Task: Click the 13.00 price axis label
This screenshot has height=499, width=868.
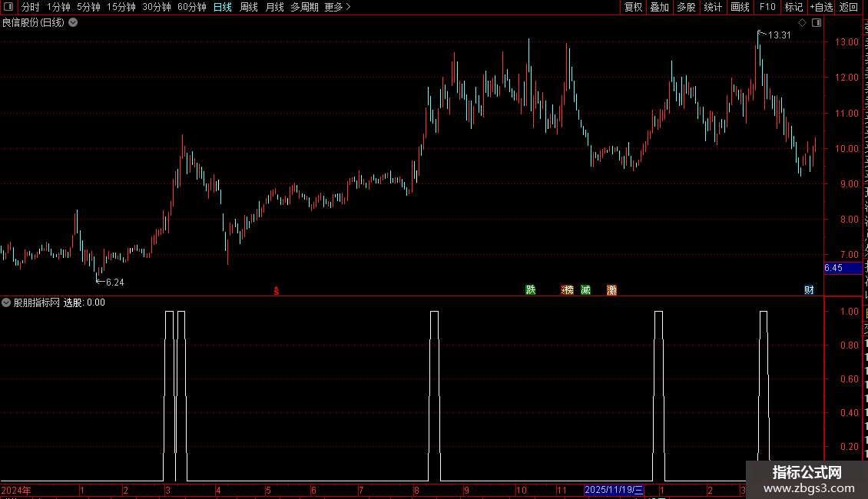Action: click(x=846, y=42)
